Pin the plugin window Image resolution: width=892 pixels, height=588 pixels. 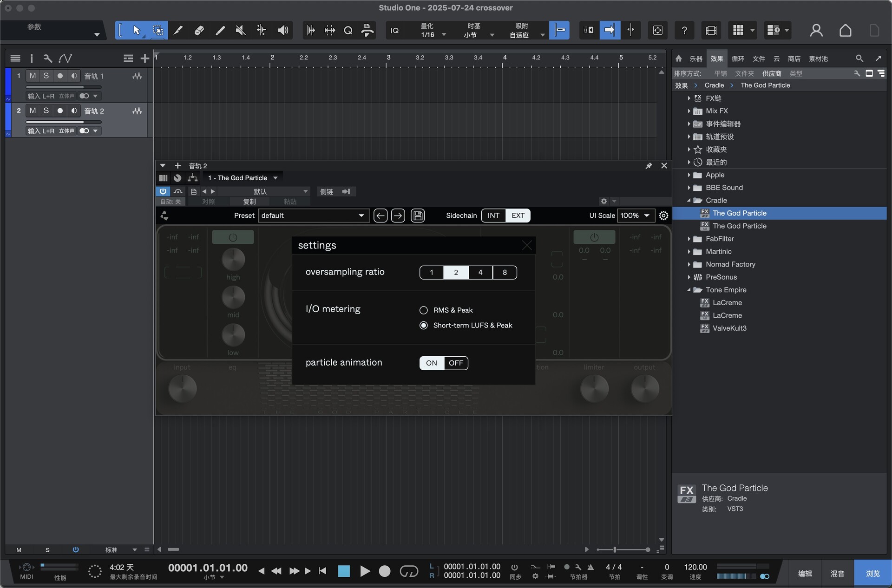(649, 166)
